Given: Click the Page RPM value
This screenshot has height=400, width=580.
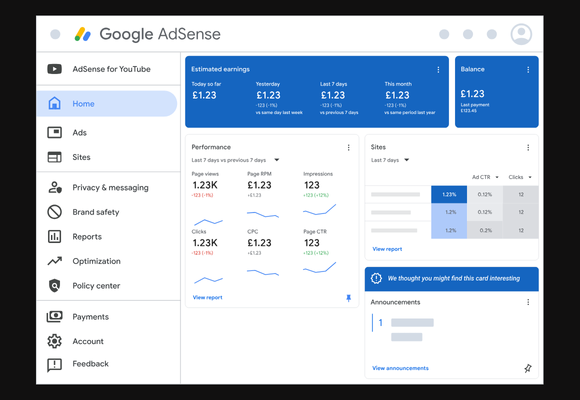Looking at the screenshot, I should coord(259,185).
